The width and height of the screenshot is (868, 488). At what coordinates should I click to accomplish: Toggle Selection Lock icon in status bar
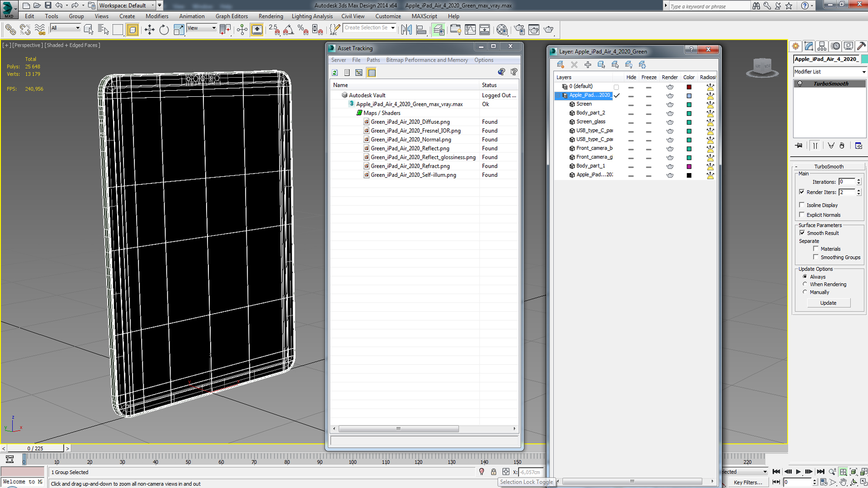coord(494,472)
